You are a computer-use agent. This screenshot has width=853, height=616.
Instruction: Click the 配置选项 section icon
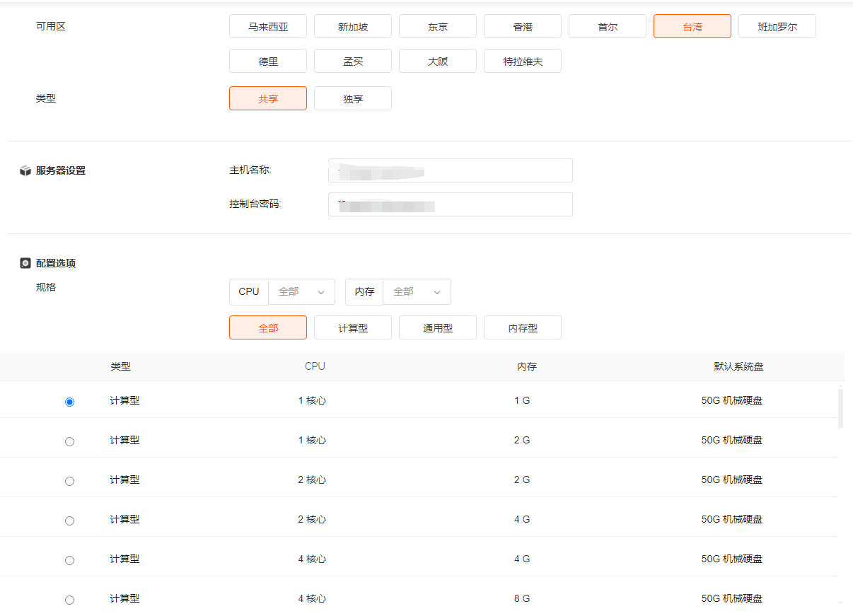click(x=25, y=263)
